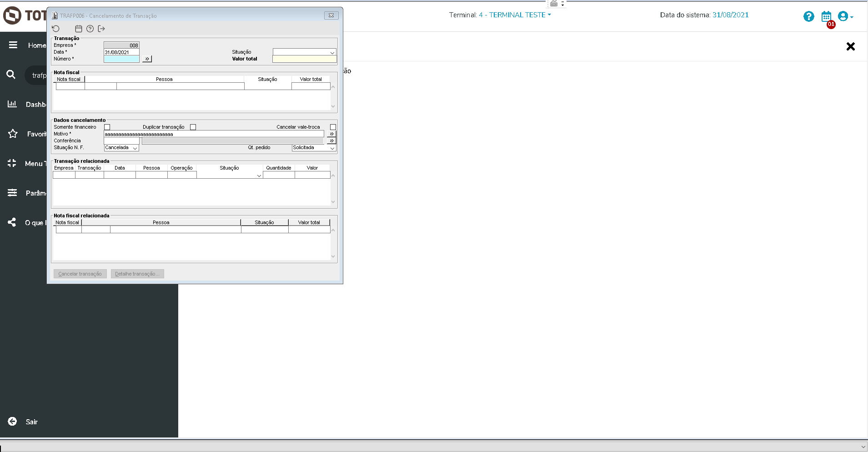Open the Menu sidebar item

click(x=35, y=164)
